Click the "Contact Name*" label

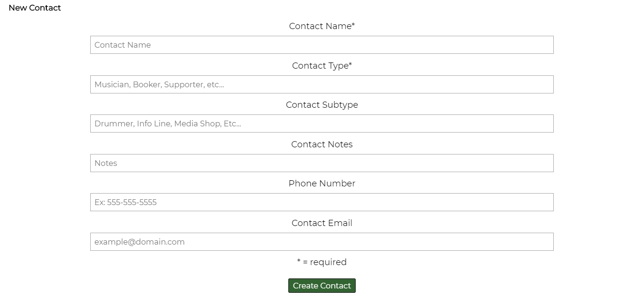322,26
